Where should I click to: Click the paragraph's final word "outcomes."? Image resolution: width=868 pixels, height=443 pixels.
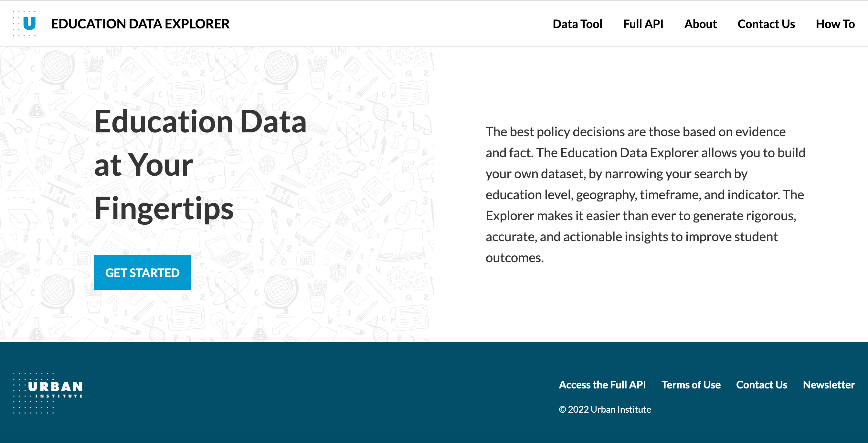coord(514,258)
